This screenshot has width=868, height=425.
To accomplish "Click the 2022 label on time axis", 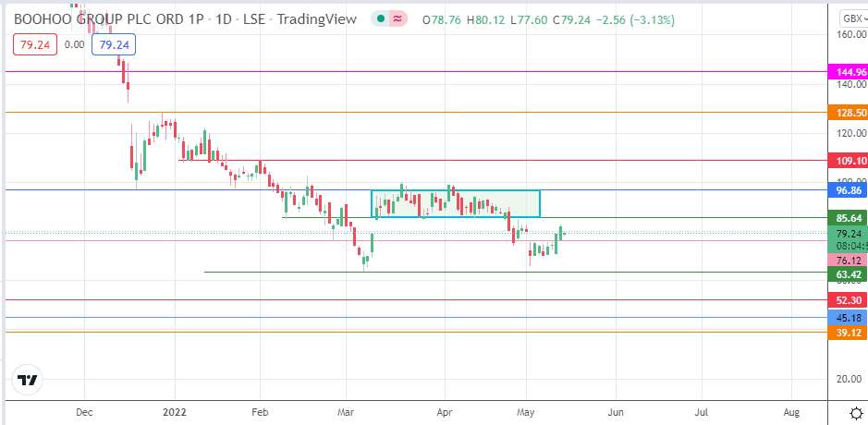I will (175, 412).
